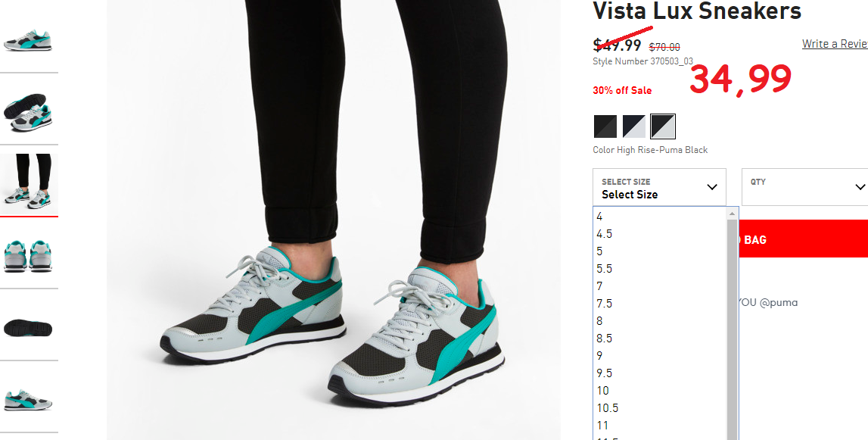Select size 10 in size list
Image resolution: width=868 pixels, height=440 pixels.
point(658,391)
